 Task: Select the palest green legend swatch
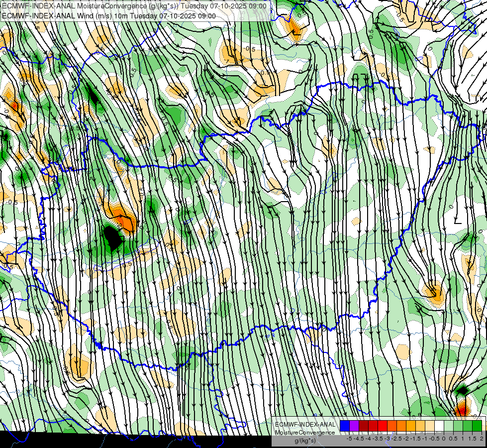click(449, 426)
